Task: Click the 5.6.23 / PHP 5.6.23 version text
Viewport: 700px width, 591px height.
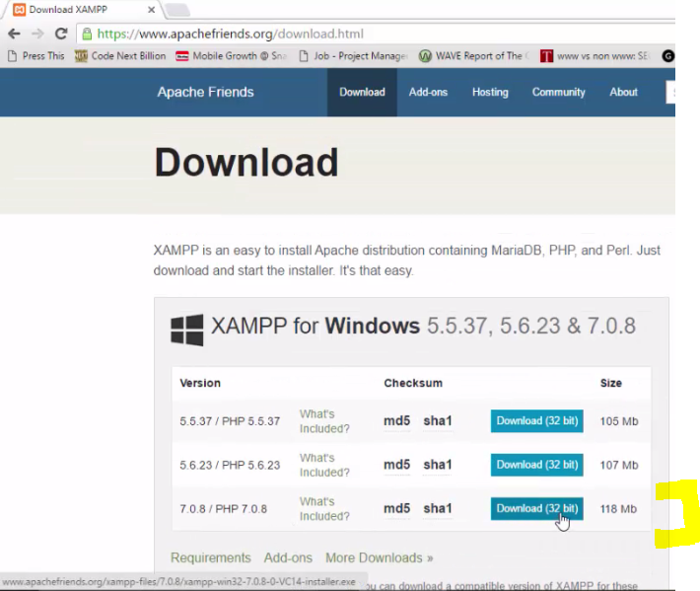Action: (230, 465)
